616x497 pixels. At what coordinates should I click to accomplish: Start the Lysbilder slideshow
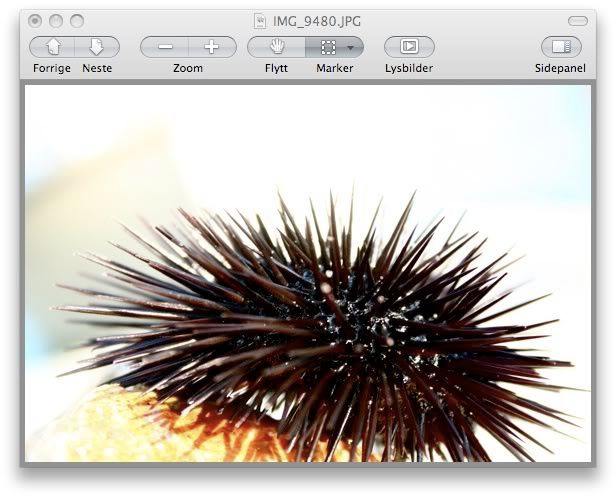tap(409, 47)
